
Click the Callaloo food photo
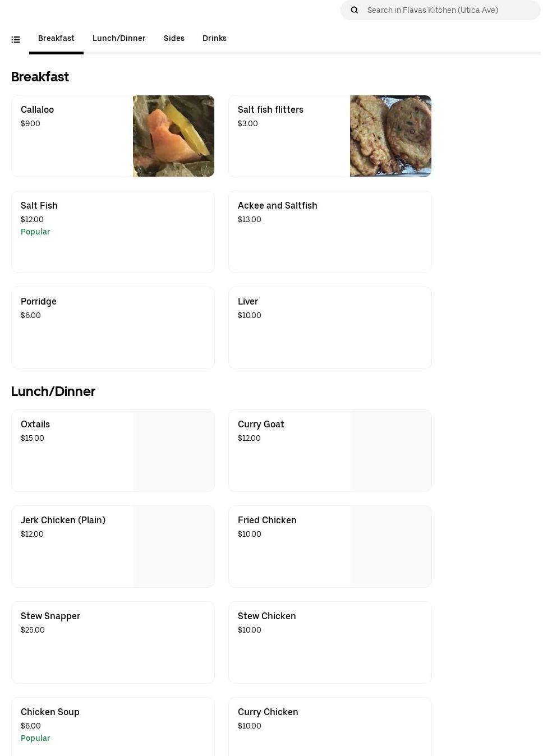[x=173, y=136]
